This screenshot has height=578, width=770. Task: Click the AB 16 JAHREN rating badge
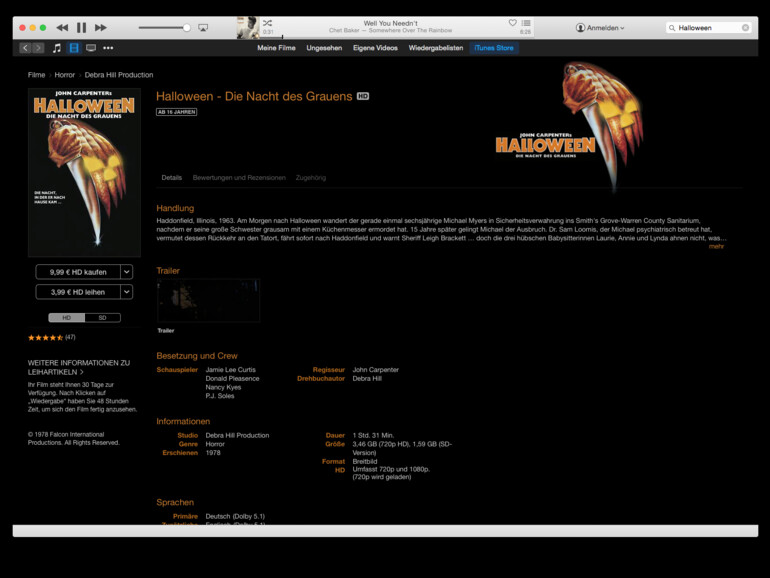tap(176, 112)
